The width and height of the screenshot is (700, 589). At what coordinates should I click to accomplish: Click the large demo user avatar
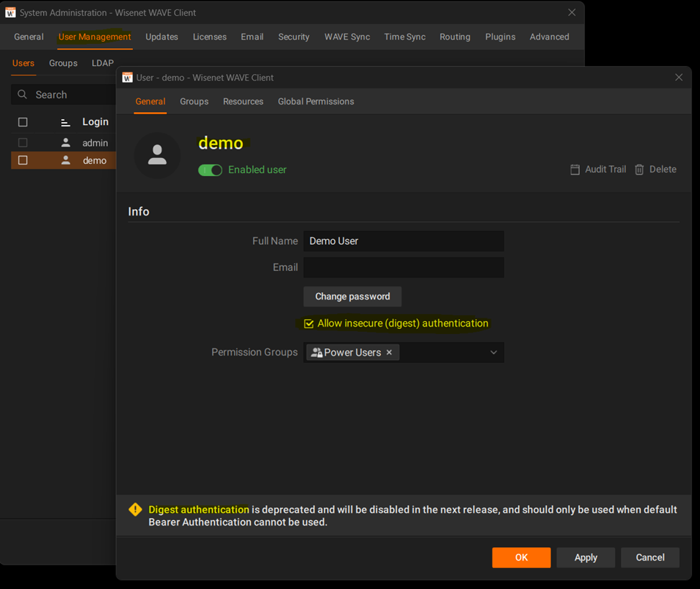tap(157, 155)
